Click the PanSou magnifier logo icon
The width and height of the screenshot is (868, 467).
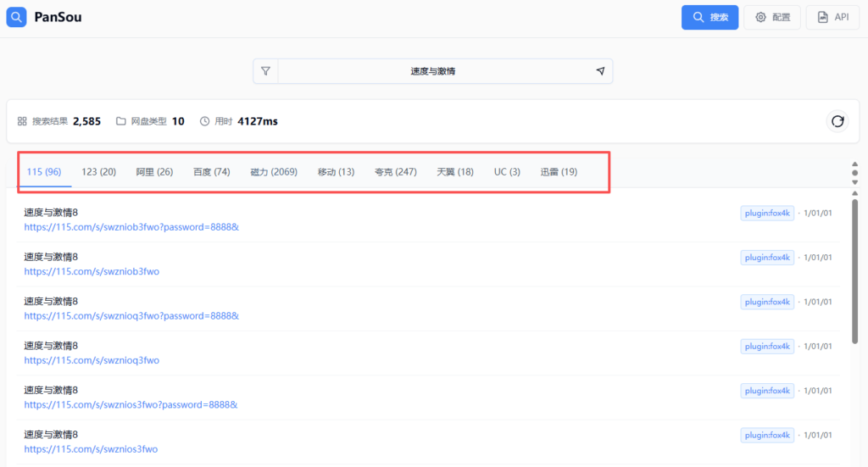coord(17,17)
